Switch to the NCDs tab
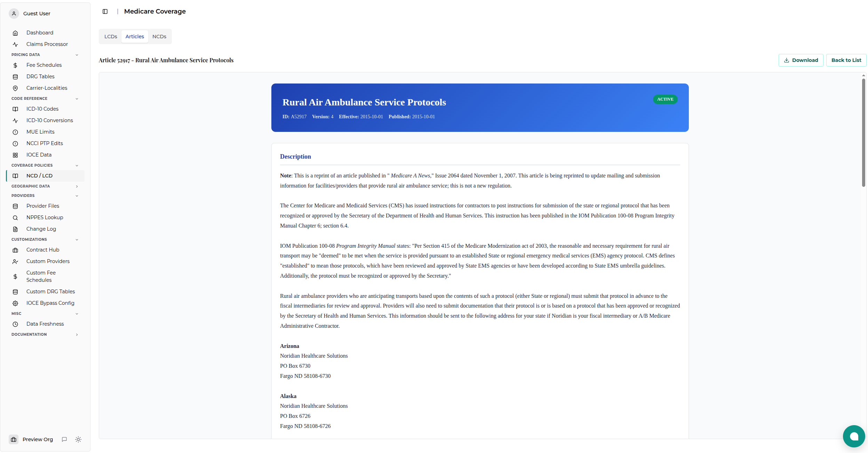868x453 pixels. coord(159,37)
